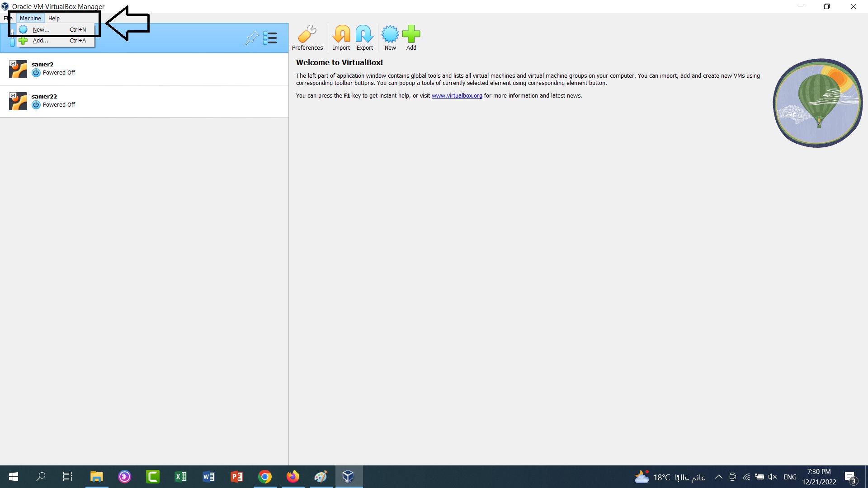Viewport: 868px width, 488px height.
Task: Open Preferences from the toolbar
Action: pos(307,38)
